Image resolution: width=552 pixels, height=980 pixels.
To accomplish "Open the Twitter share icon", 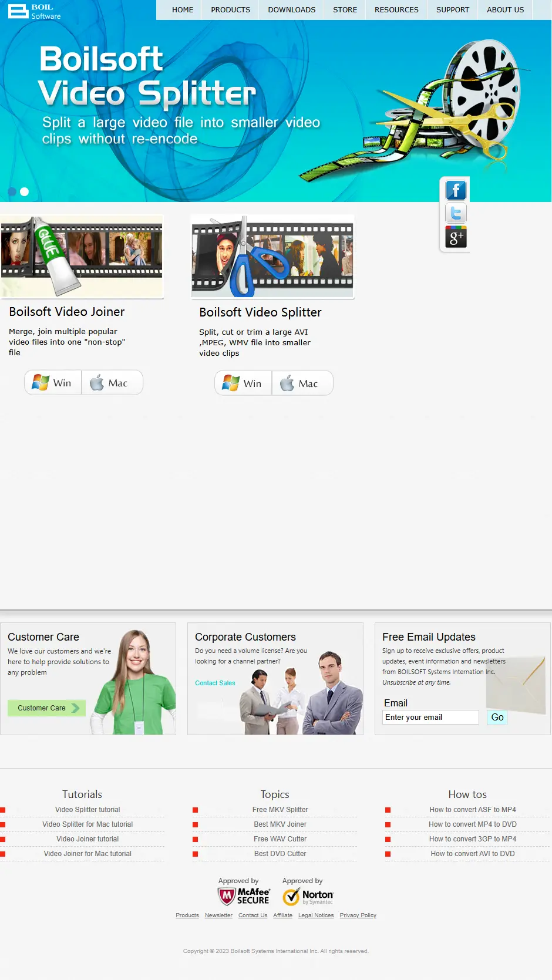I will pyautogui.click(x=456, y=213).
